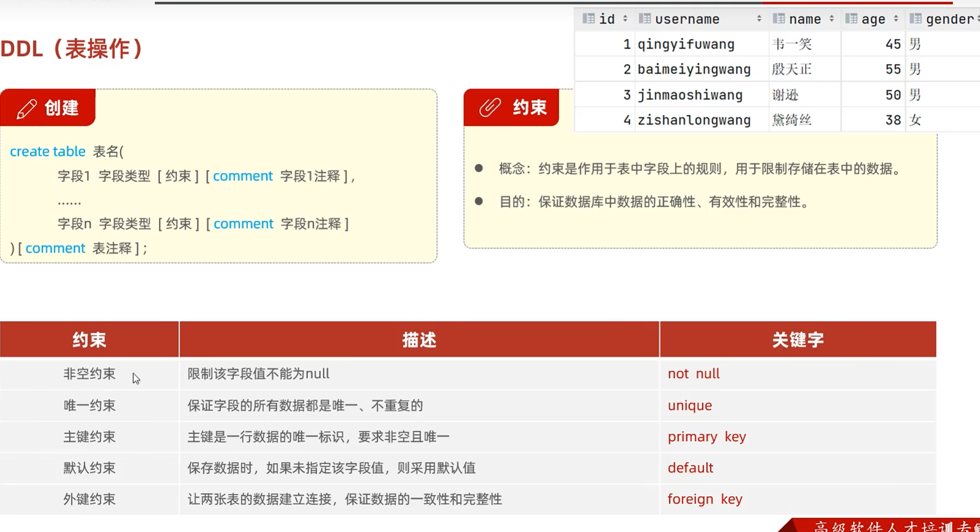Select the 描述 table header
Image resolution: width=980 pixels, height=532 pixels.
(419, 340)
